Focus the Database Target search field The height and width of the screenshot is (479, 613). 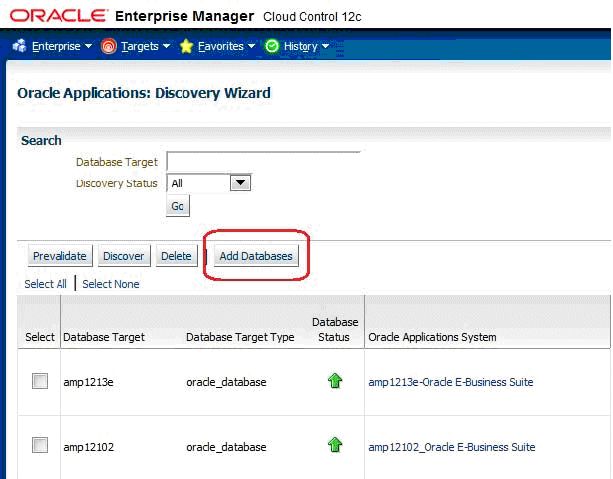pyautogui.click(x=263, y=161)
